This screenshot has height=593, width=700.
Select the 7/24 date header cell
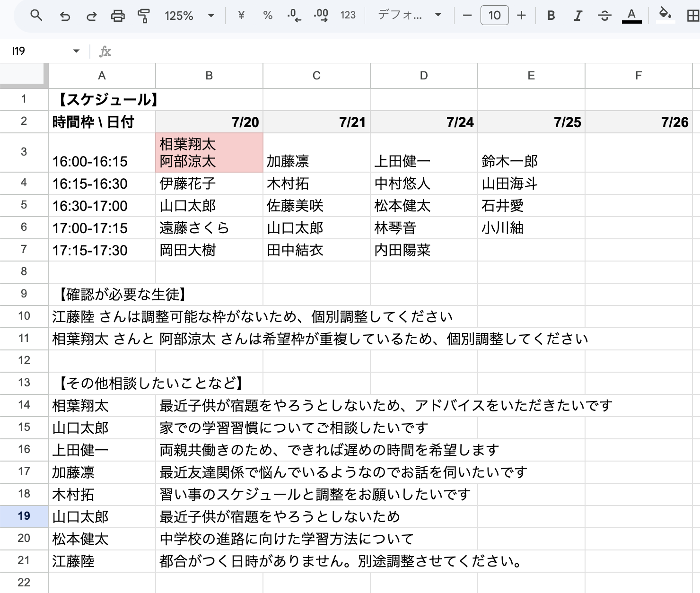click(x=424, y=122)
